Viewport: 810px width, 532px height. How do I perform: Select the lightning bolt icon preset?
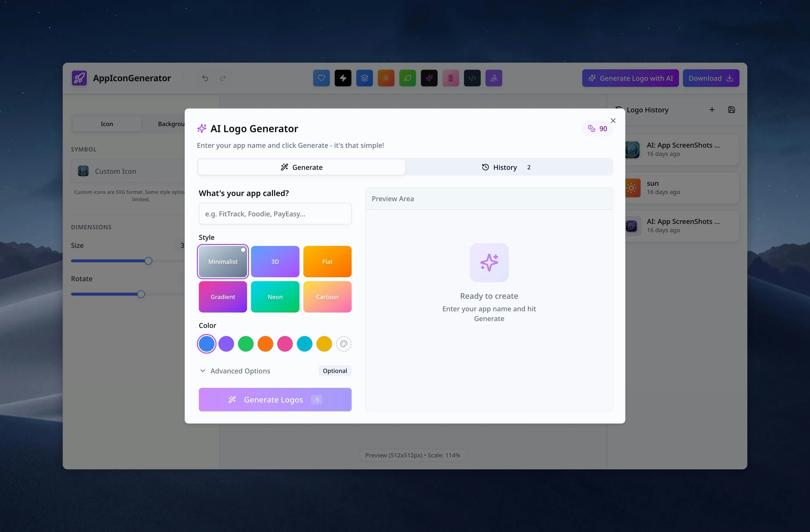coord(343,78)
